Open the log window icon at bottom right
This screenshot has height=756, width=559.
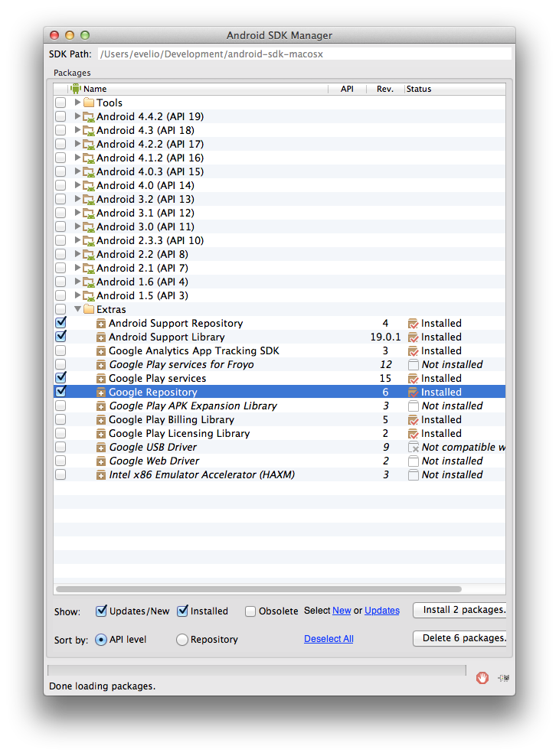(504, 678)
